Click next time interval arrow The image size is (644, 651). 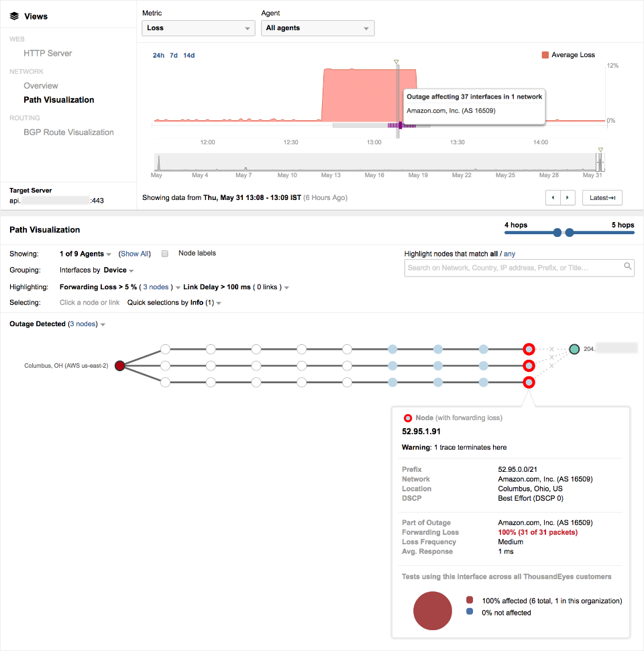[568, 198]
